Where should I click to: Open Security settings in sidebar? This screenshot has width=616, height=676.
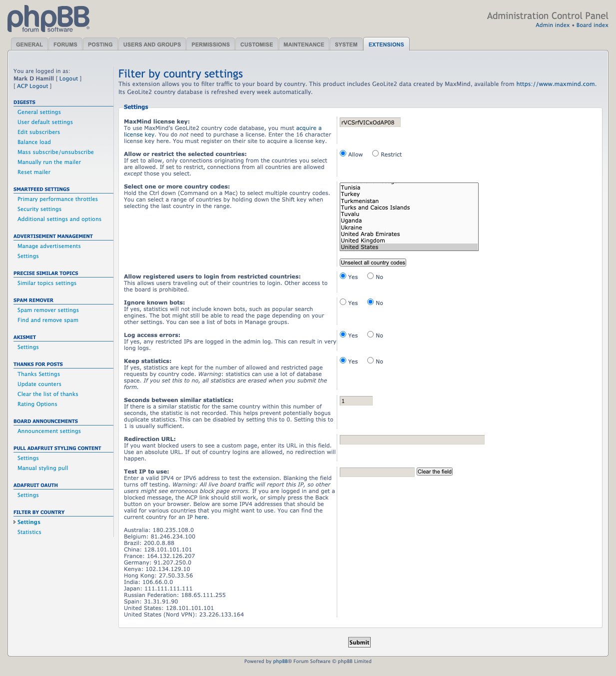39,209
